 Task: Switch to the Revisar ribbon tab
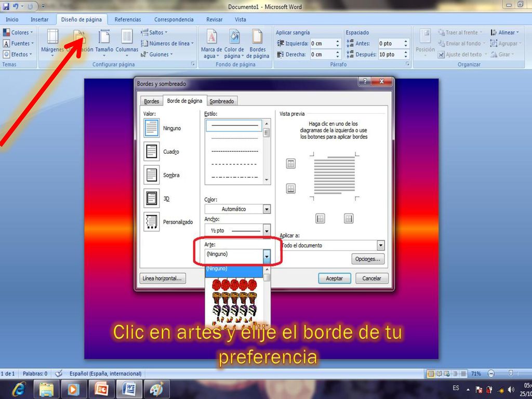tap(215, 19)
